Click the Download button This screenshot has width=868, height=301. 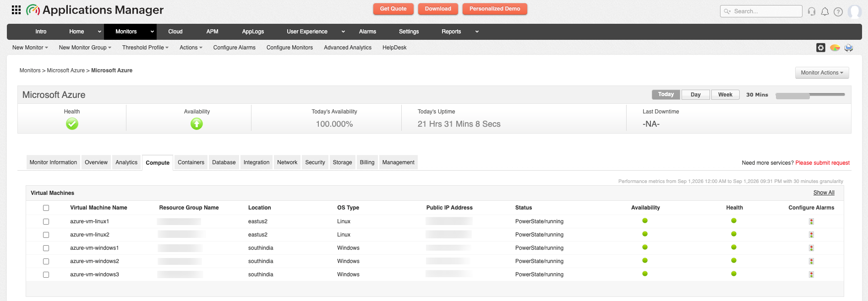coord(438,9)
